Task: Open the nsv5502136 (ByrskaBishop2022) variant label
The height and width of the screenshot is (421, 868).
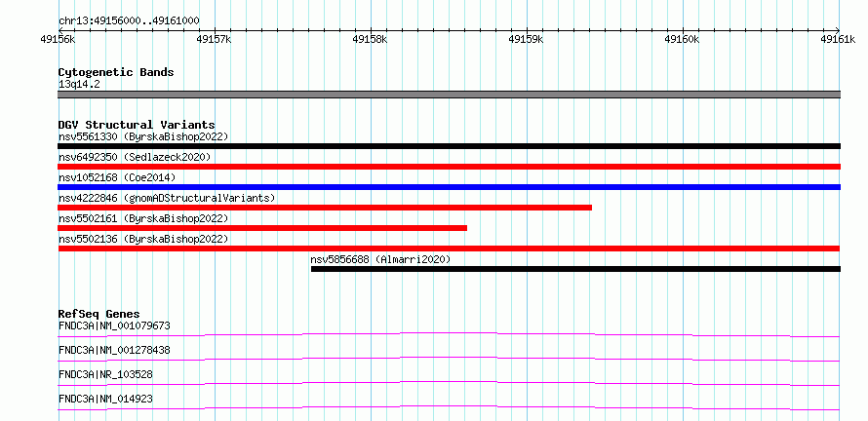Action: click(143, 239)
